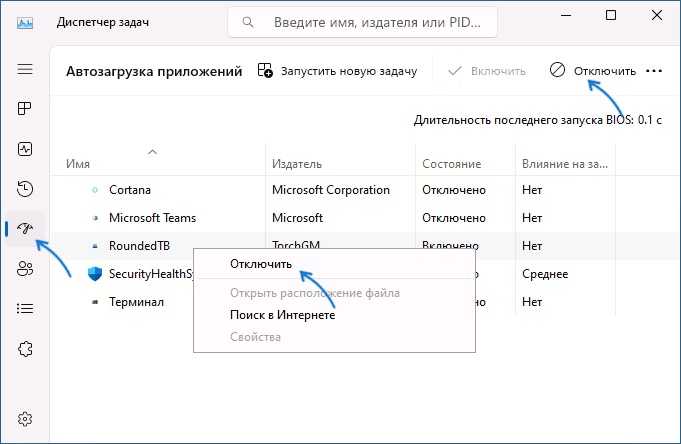This screenshot has height=444, width=681.
Task: Open the Performance page icon
Action: 25,149
